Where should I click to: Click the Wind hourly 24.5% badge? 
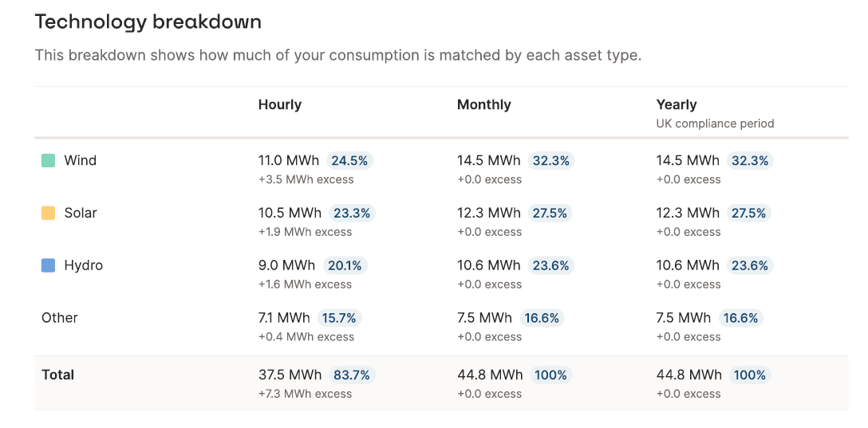coord(349,161)
